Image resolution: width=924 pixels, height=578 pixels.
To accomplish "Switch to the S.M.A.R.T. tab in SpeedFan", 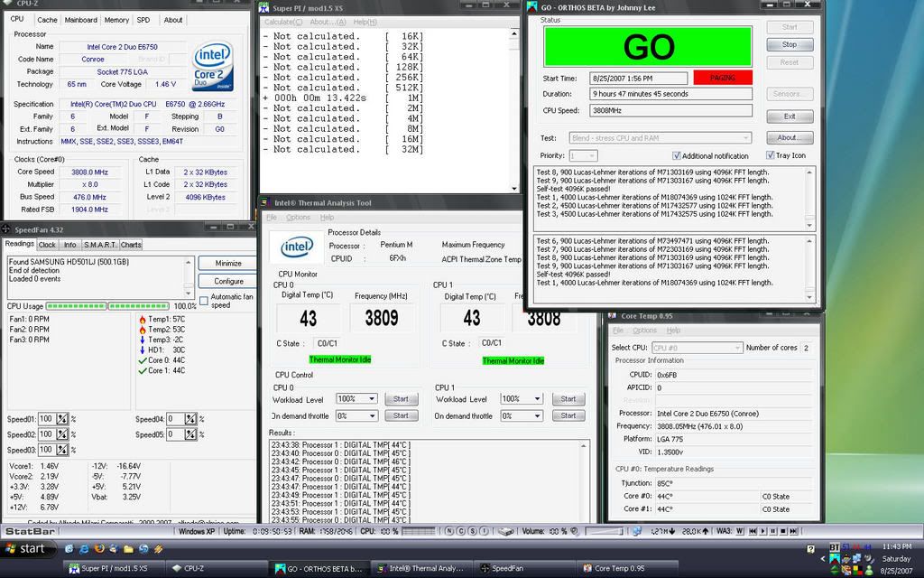I will pos(99,245).
